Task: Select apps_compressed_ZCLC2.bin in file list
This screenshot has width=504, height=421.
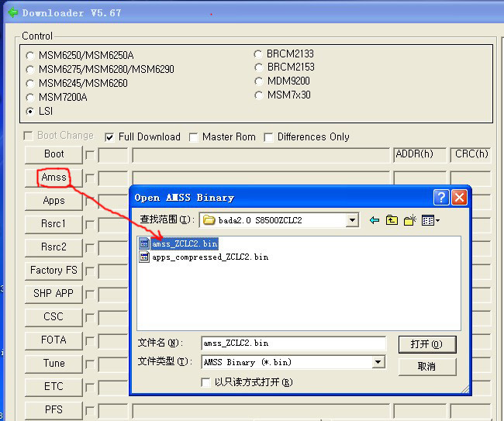Action: 210,257
